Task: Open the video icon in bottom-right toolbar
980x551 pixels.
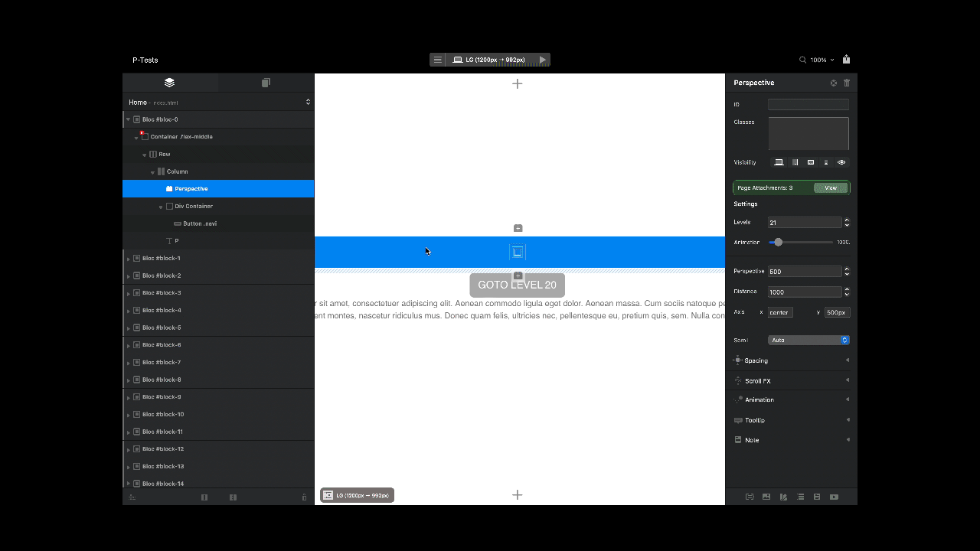Action: click(x=834, y=497)
